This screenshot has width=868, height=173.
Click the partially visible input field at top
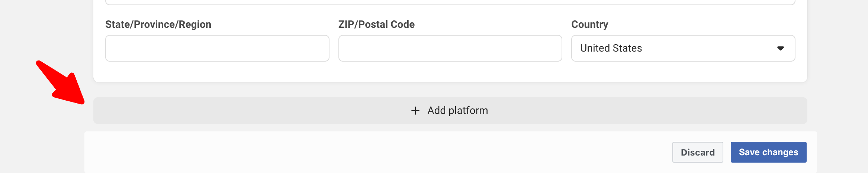click(x=450, y=2)
